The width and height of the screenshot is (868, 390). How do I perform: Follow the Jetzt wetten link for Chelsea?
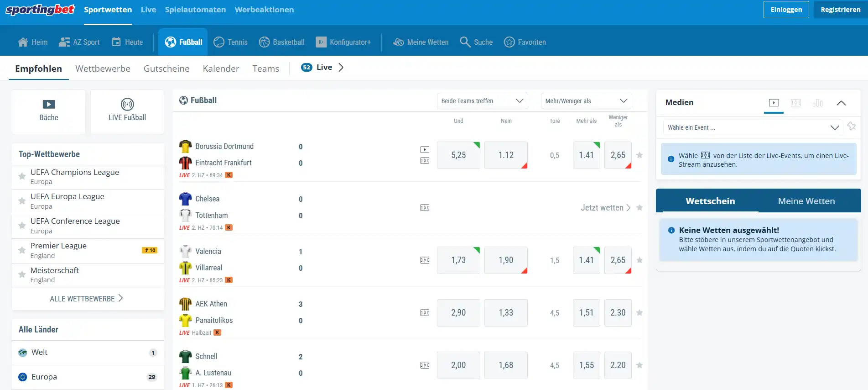point(605,208)
